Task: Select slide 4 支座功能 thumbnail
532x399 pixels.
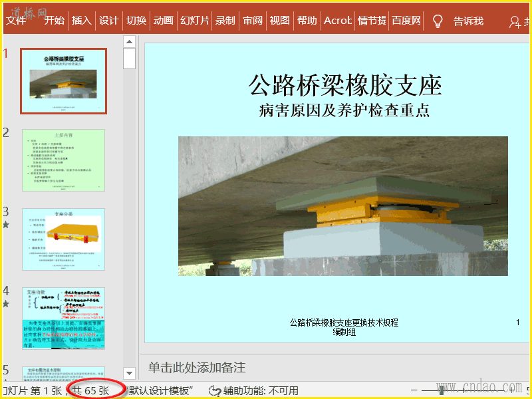Action: (x=63, y=319)
